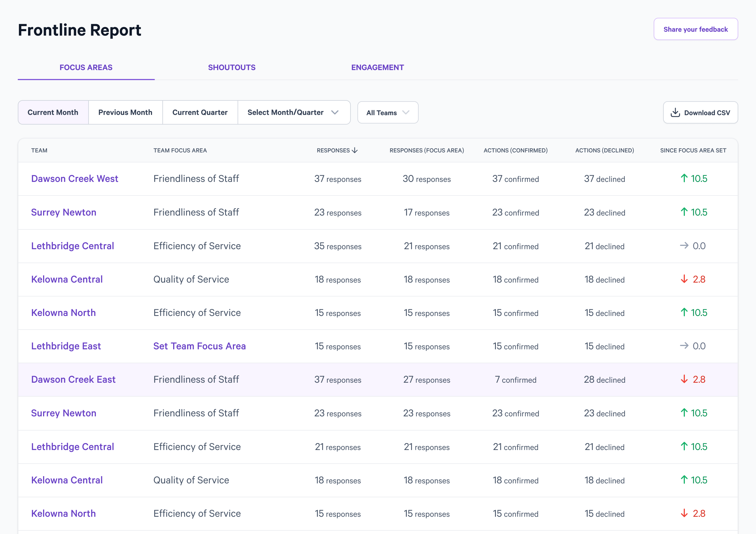Viewport: 756px width, 534px height.
Task: Click red down arrow in first Kelowna Central row
Action: pos(684,279)
